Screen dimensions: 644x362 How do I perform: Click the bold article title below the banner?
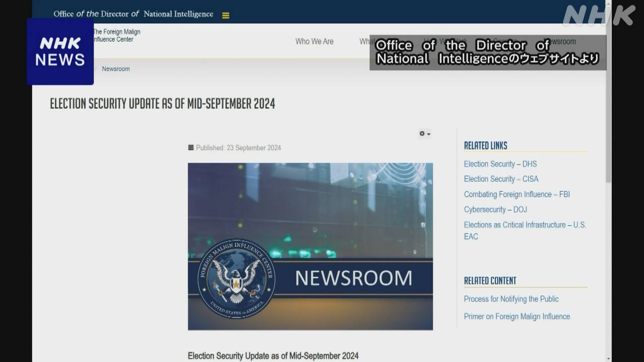click(x=273, y=355)
